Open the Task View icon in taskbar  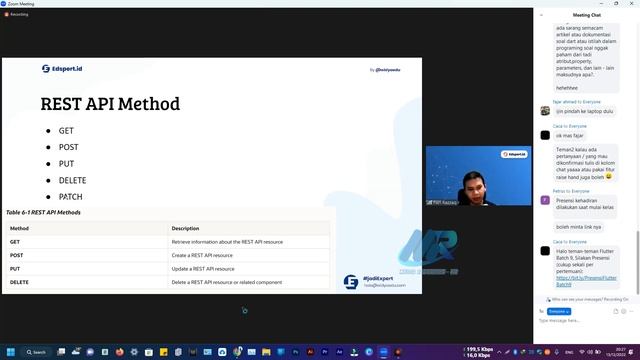[x=61, y=352]
